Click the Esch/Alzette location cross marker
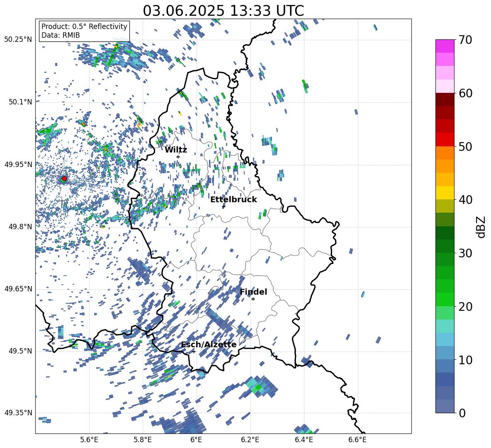This screenshot has height=448, width=491. 194,351
